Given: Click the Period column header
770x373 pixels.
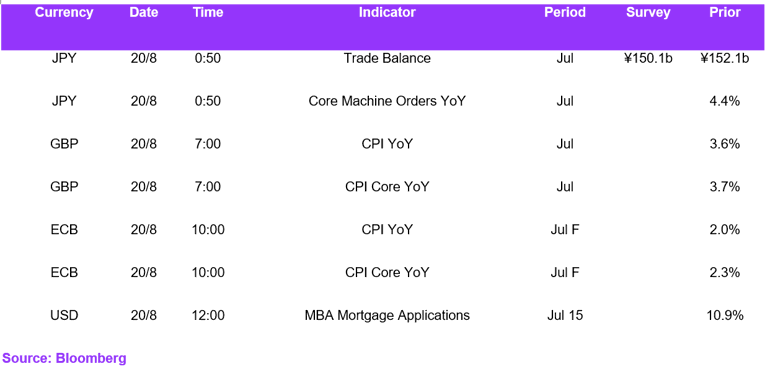Looking at the screenshot, I should (565, 12).
